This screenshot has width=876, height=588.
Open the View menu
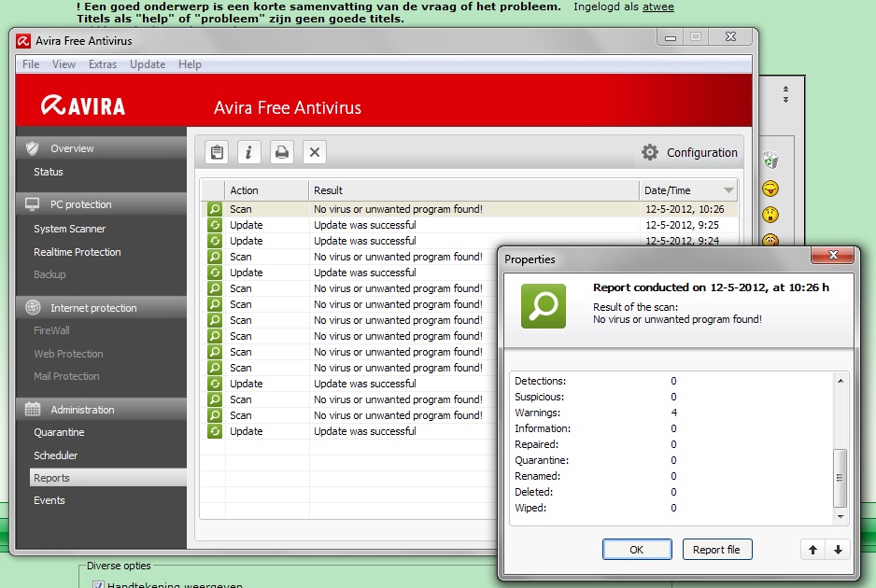[64, 64]
